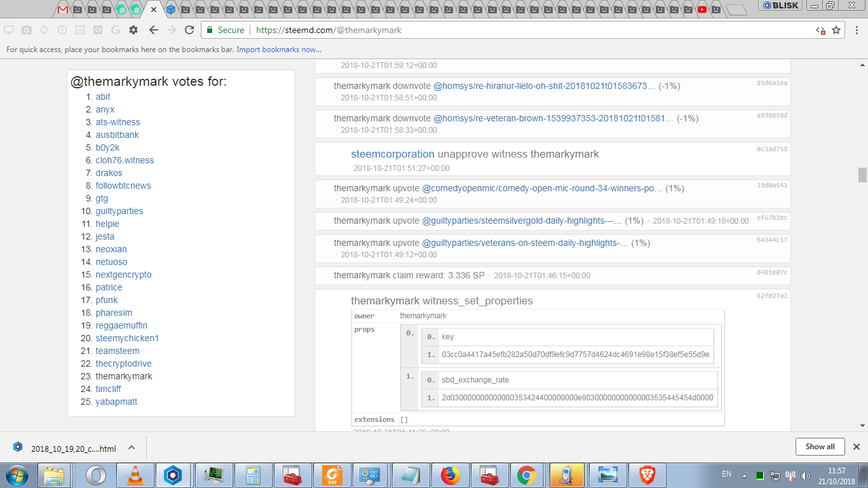
Task: View site info via the Secure padlock
Action: point(225,30)
